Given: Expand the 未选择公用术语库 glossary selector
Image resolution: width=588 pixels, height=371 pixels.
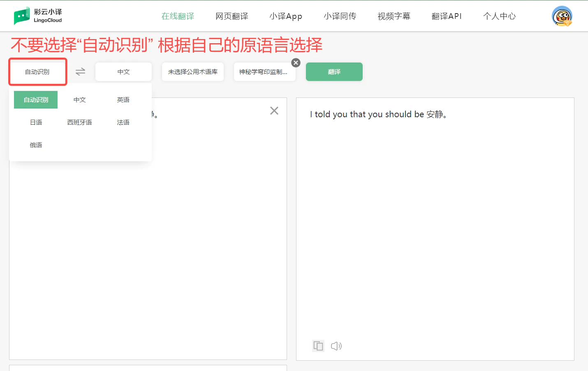Looking at the screenshot, I should [x=192, y=72].
